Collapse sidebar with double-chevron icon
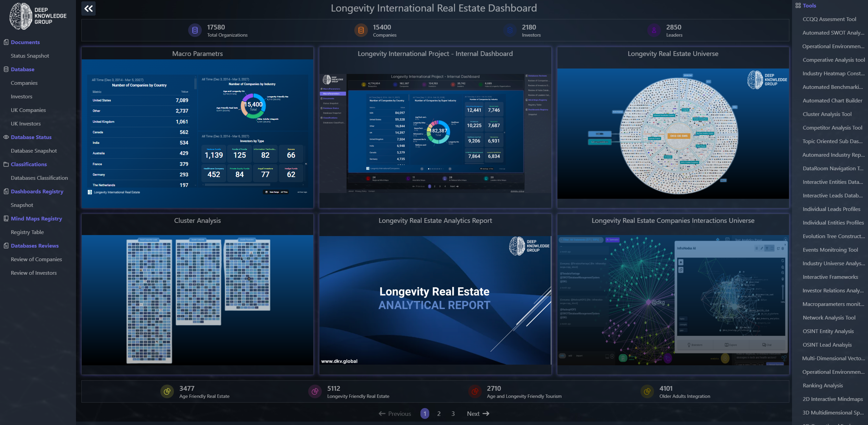Image resolution: width=868 pixels, height=425 pixels. pos(88,8)
